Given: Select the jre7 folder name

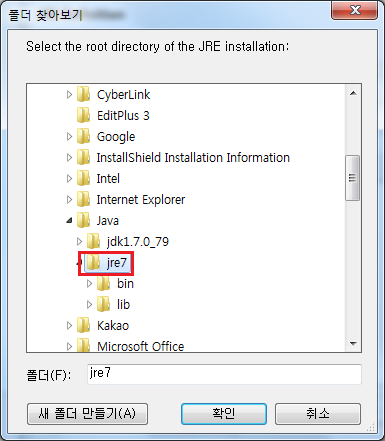Looking at the screenshot, I should (x=117, y=263).
